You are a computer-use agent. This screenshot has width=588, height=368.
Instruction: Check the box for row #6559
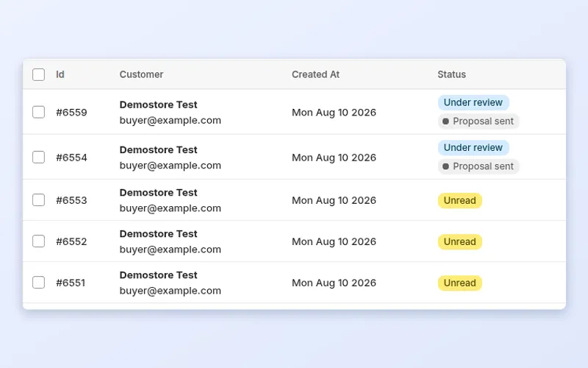(x=39, y=112)
